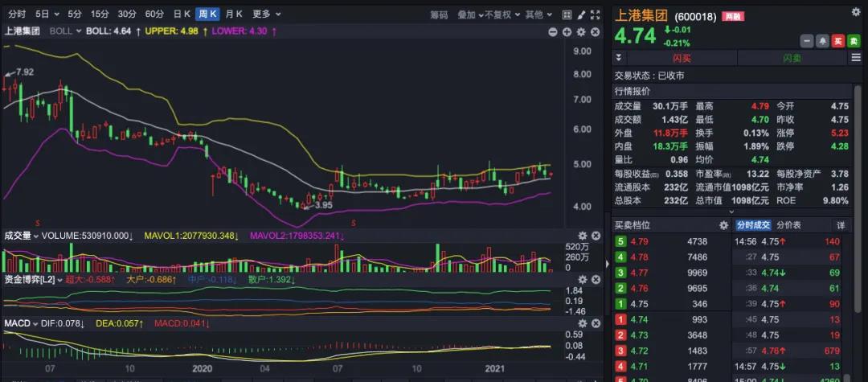
Task: Open the multi-chart grid layout icon
Action: tap(567, 15)
